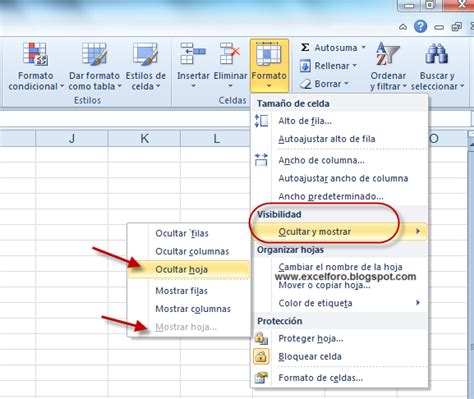Expand the Borrar dropdown arrow
Viewport: 474px width, 399px height.
[x=346, y=84]
